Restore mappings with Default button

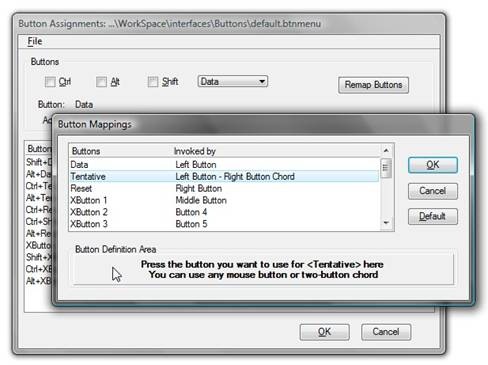tap(433, 217)
